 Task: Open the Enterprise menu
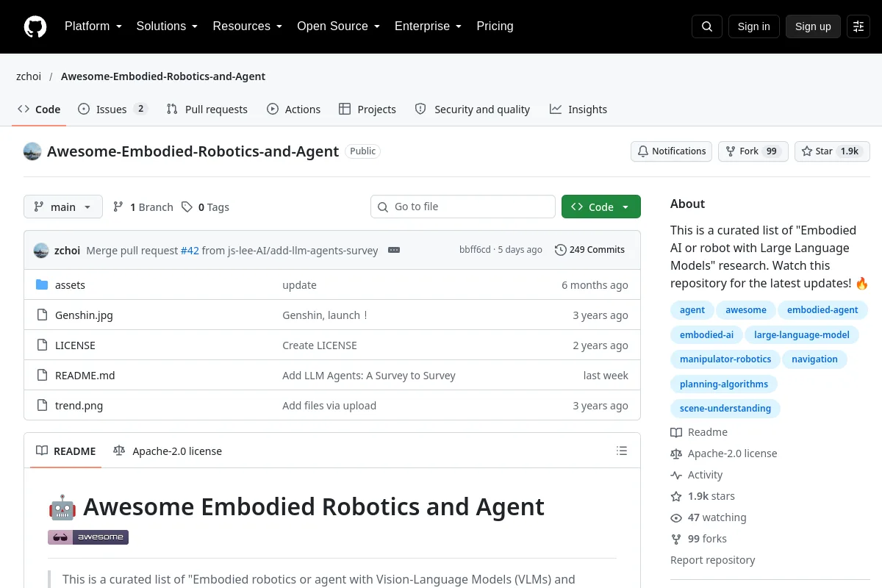coord(428,26)
